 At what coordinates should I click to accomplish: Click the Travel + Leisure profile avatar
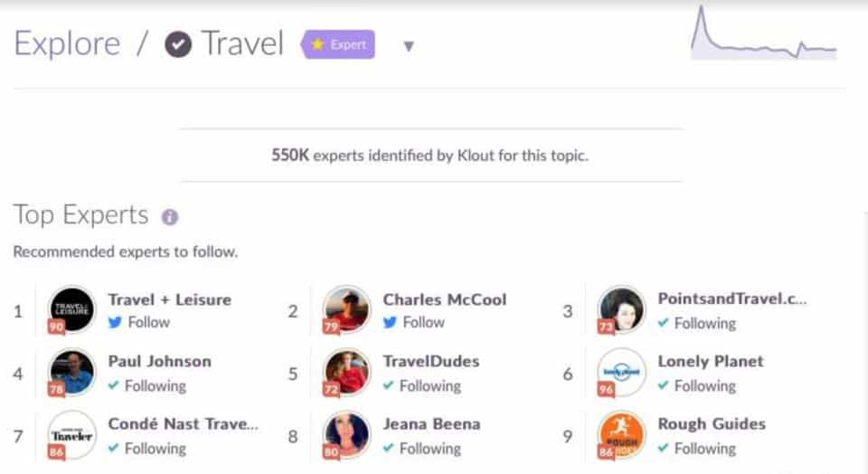click(x=72, y=310)
